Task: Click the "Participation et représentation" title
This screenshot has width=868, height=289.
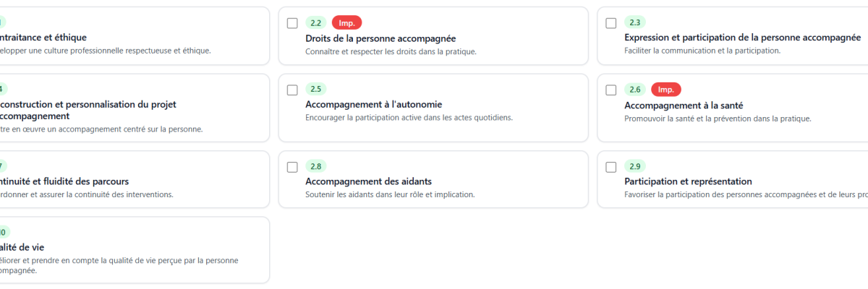Action: coord(688,181)
